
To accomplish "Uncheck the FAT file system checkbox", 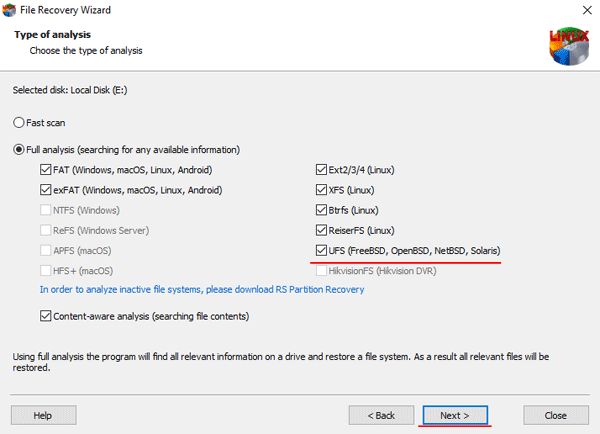I will click(x=47, y=169).
